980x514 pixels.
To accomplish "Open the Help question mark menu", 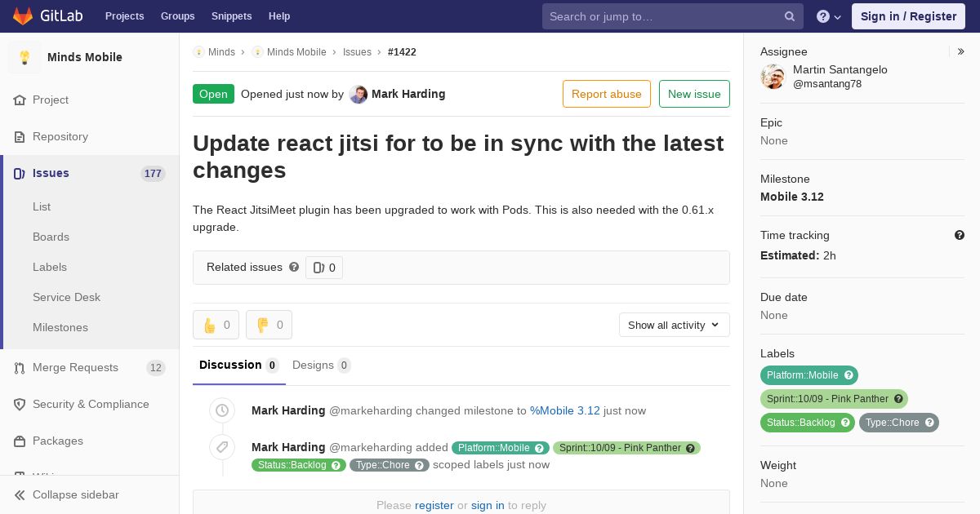I will (x=829, y=16).
